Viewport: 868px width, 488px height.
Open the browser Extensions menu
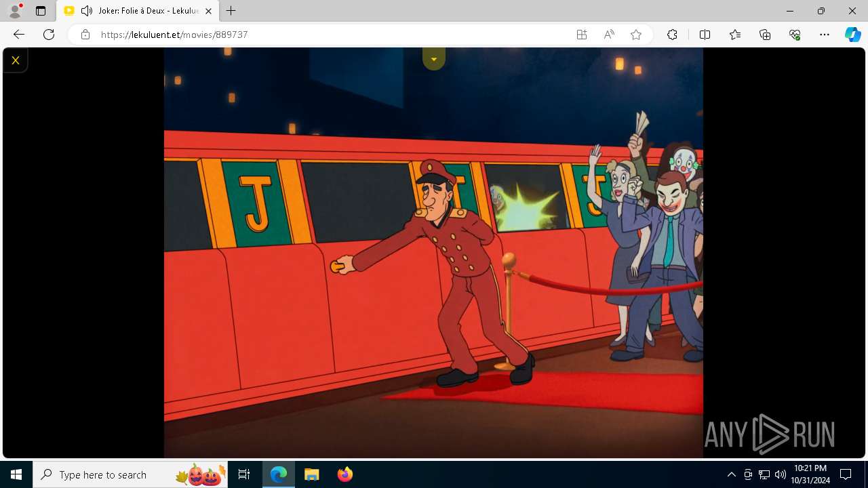click(x=672, y=35)
